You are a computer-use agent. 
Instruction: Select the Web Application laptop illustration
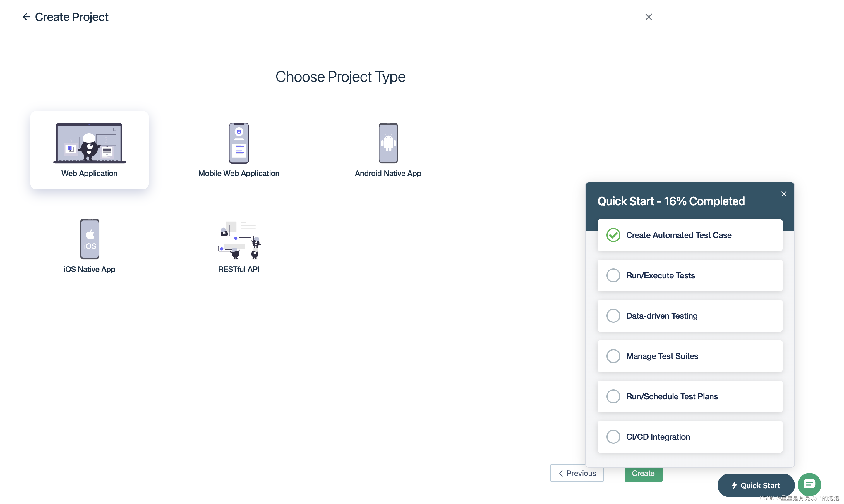coord(89,143)
